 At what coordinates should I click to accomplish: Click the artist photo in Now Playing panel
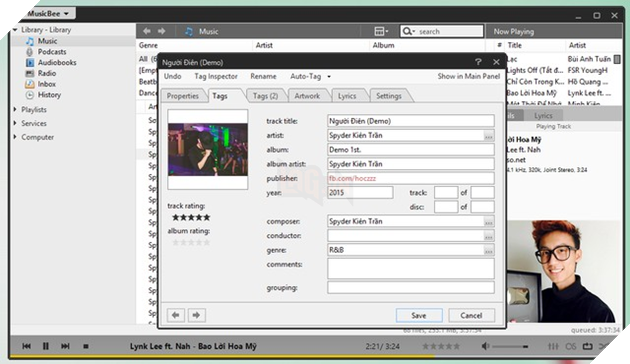(x=561, y=271)
